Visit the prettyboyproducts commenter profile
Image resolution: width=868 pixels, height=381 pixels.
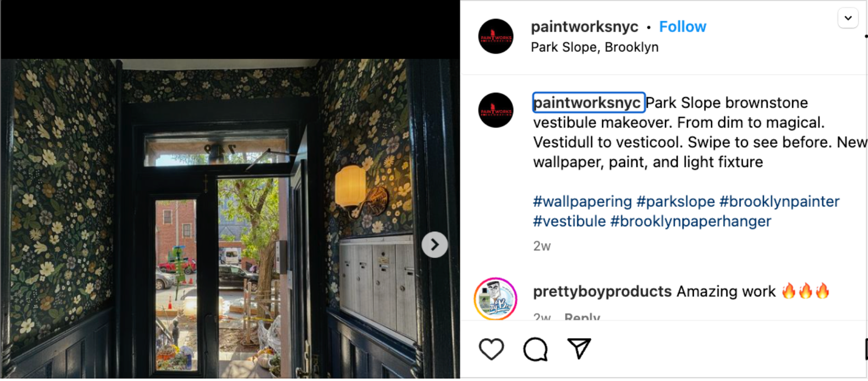click(x=602, y=291)
